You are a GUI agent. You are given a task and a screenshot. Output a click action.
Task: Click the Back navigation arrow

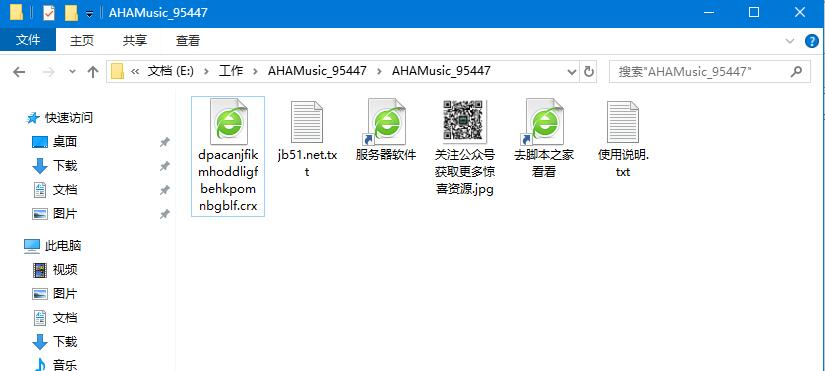[x=19, y=72]
